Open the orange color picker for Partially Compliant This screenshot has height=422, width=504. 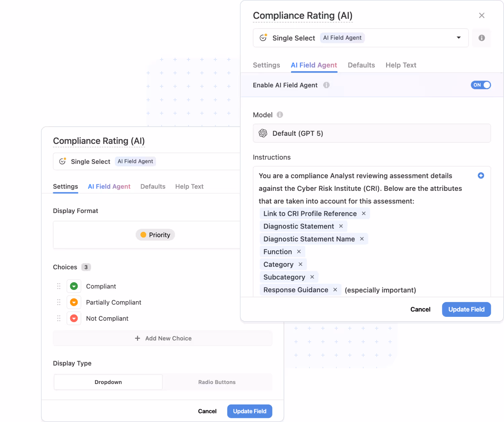[74, 302]
